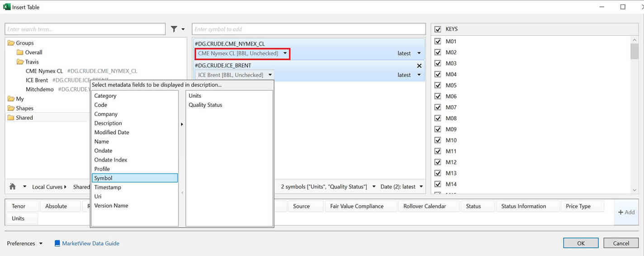Click keys list scrollbar down arrow
Image resolution: width=644 pixels, height=256 pixels.
pyautogui.click(x=635, y=190)
